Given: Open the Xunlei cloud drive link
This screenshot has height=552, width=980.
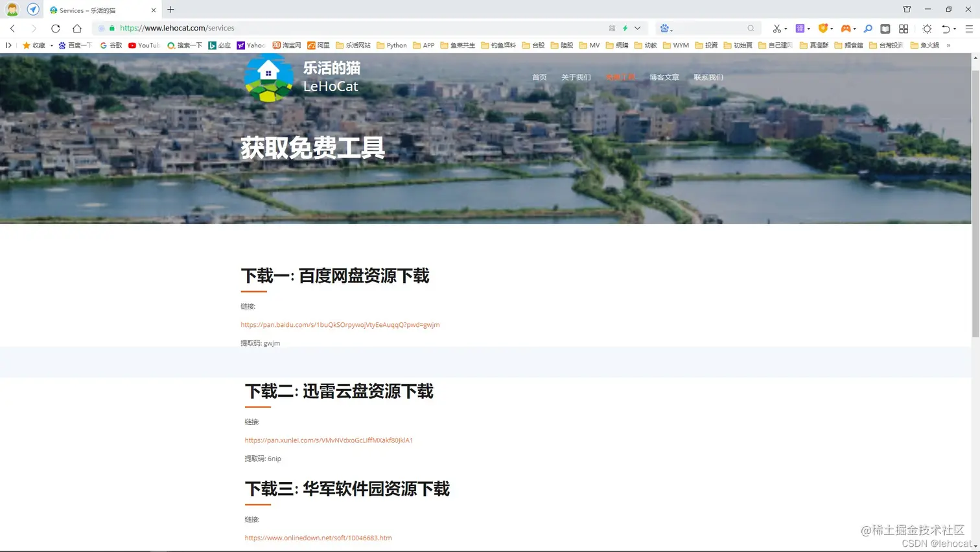Looking at the screenshot, I should tap(329, 440).
